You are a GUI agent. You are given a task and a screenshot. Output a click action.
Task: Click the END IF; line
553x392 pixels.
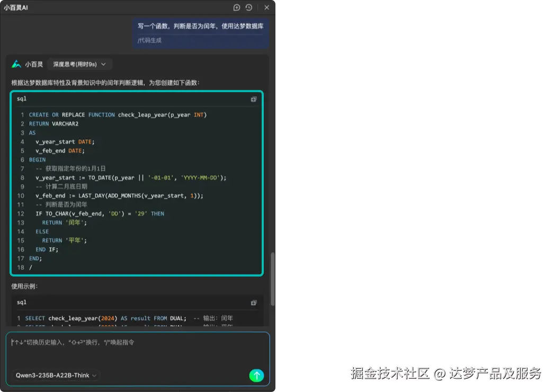47,250
